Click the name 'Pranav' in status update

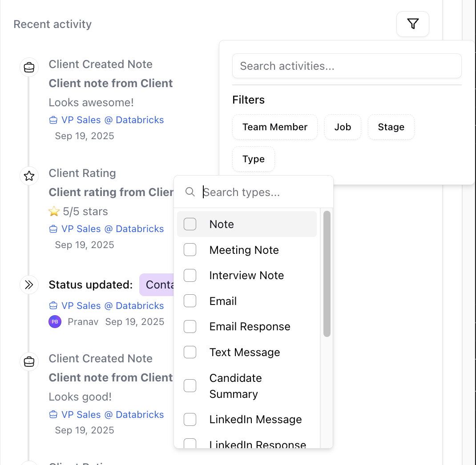[x=83, y=321]
